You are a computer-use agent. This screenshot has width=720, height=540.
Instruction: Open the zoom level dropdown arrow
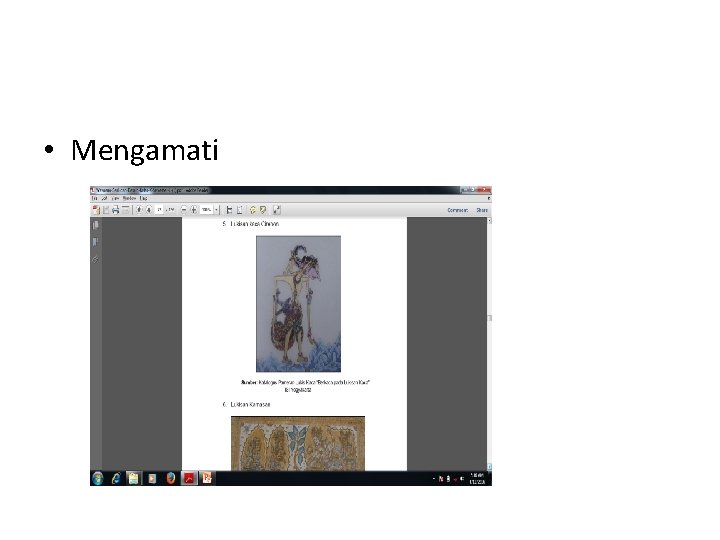click(x=216, y=210)
